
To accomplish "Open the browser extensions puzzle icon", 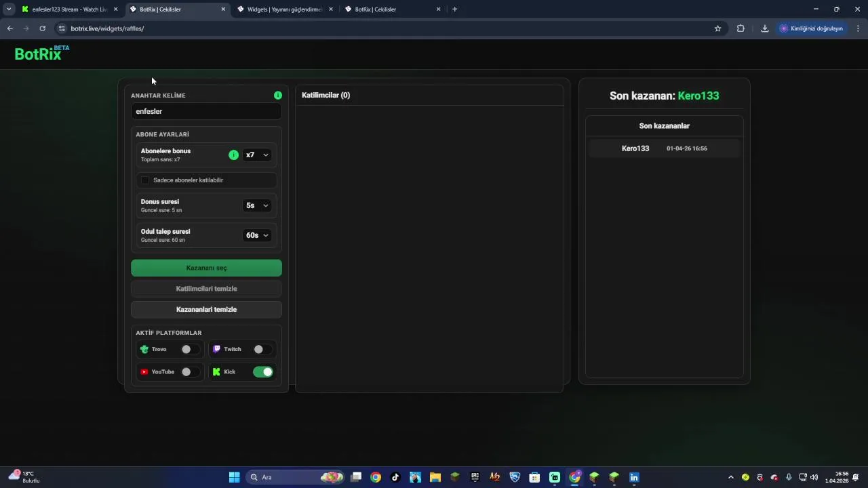I will [x=741, y=28].
